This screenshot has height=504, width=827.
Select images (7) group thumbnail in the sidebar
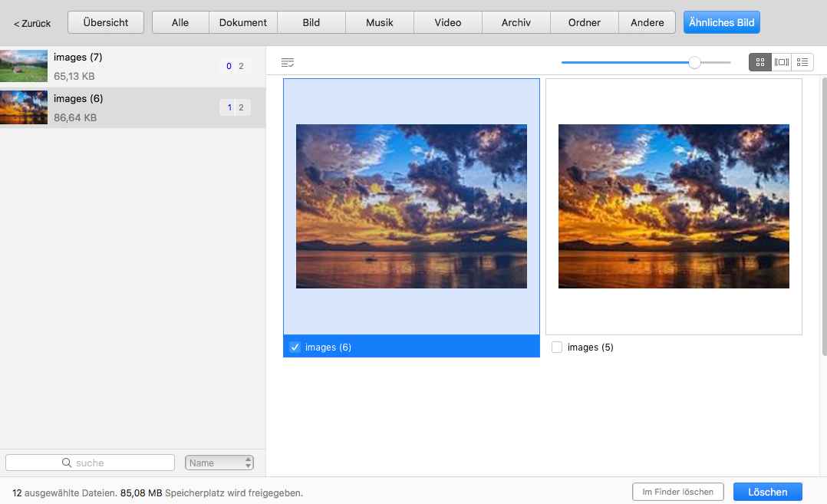[24, 66]
